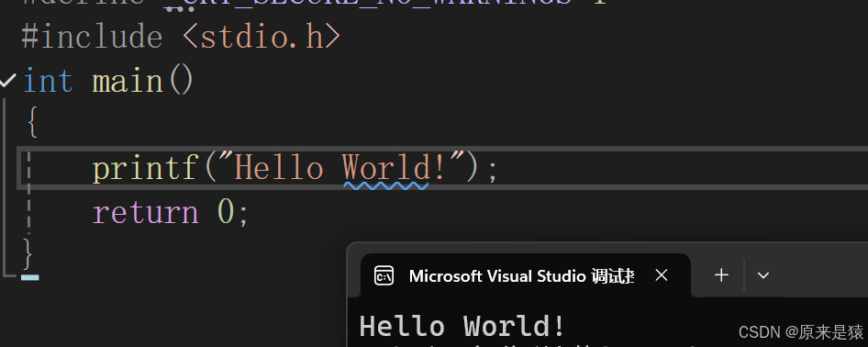Screen dimensions: 868x347
Task: Close the Microsoft Visual Studio debug console tab
Action: (x=661, y=275)
